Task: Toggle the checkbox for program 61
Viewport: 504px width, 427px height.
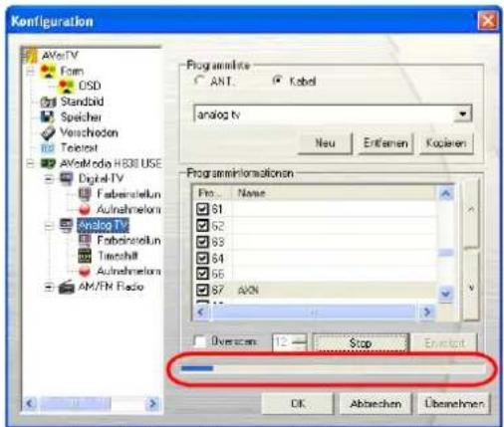Action: [x=202, y=209]
